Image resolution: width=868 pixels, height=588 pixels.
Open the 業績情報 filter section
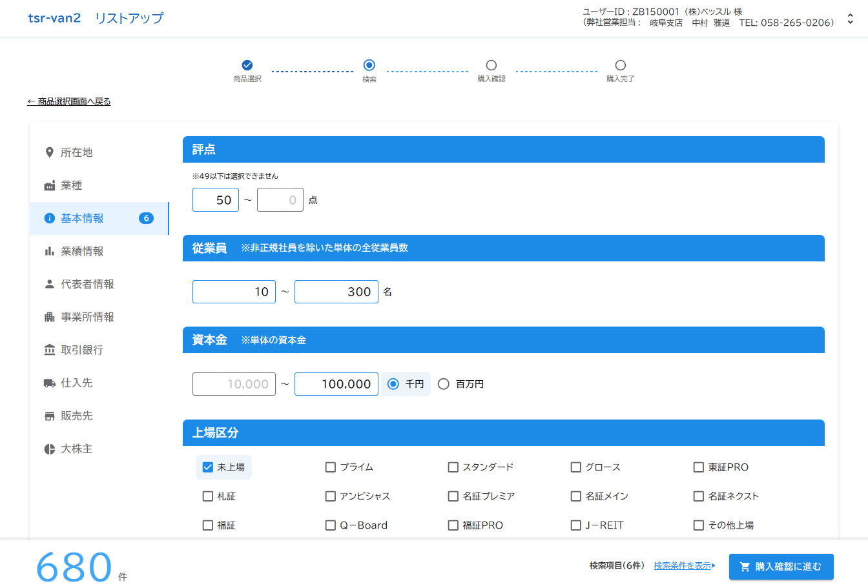(x=99, y=251)
